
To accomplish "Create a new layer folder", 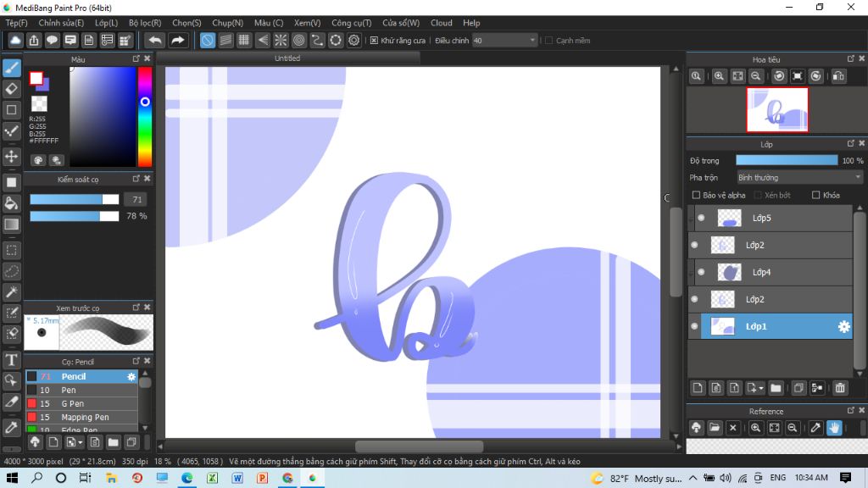I will pyautogui.click(x=776, y=388).
